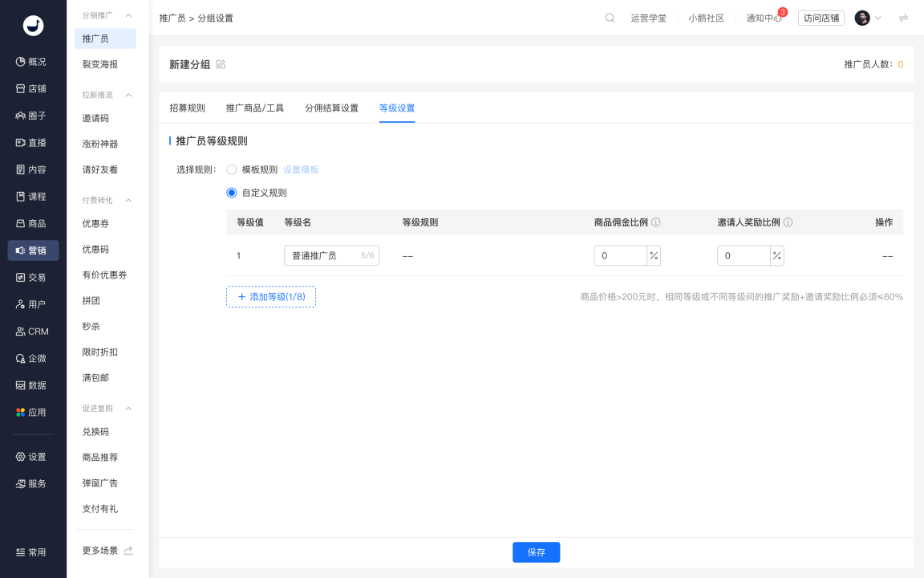Open user avatar dropdown menu
The image size is (924, 578).
(x=868, y=18)
